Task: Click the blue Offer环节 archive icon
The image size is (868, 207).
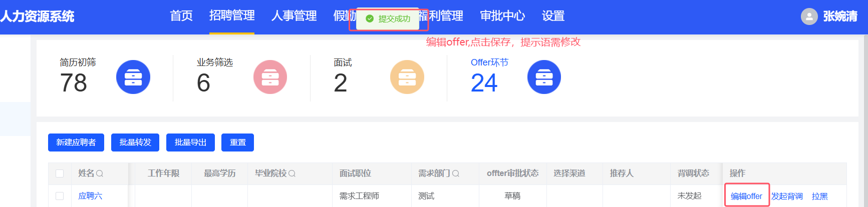Action: [544, 77]
